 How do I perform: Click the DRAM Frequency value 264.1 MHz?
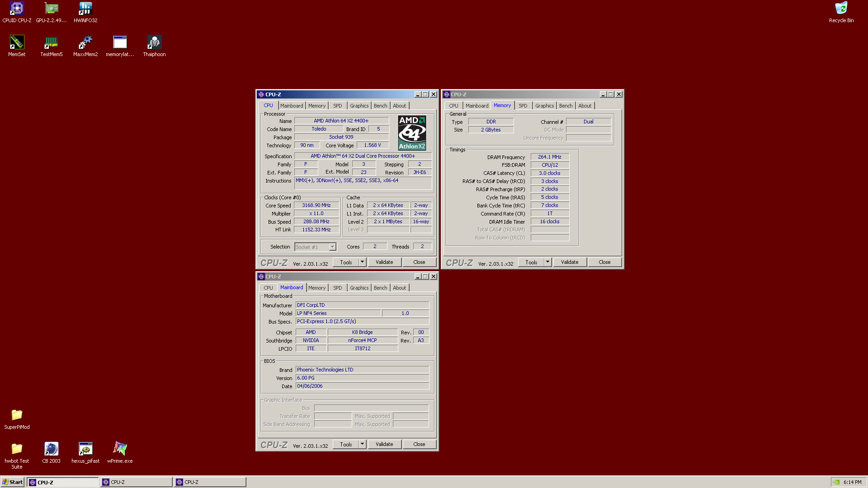[x=550, y=157]
